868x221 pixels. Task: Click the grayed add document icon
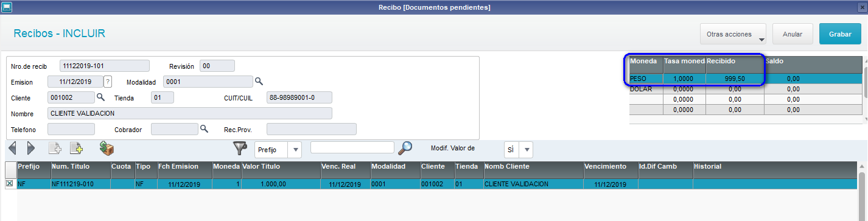coord(55,148)
